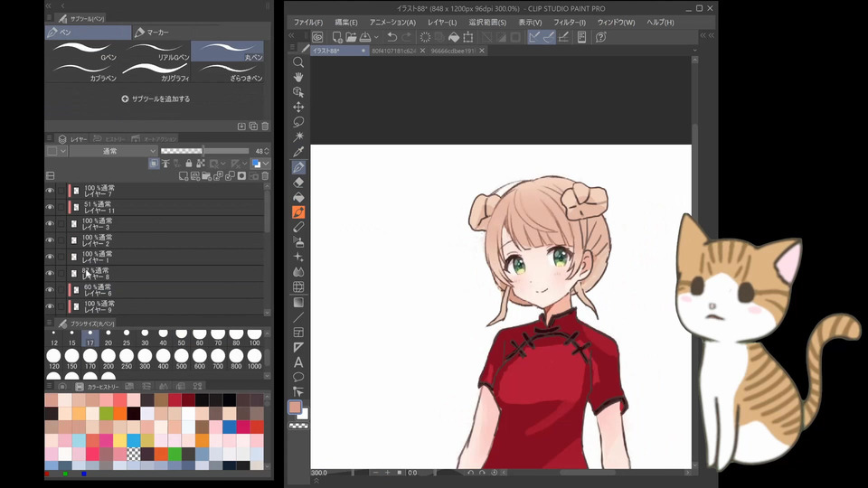The height and width of the screenshot is (488, 868).
Task: Switch to canvas tab 80f4107181c624
Action: [x=393, y=51]
